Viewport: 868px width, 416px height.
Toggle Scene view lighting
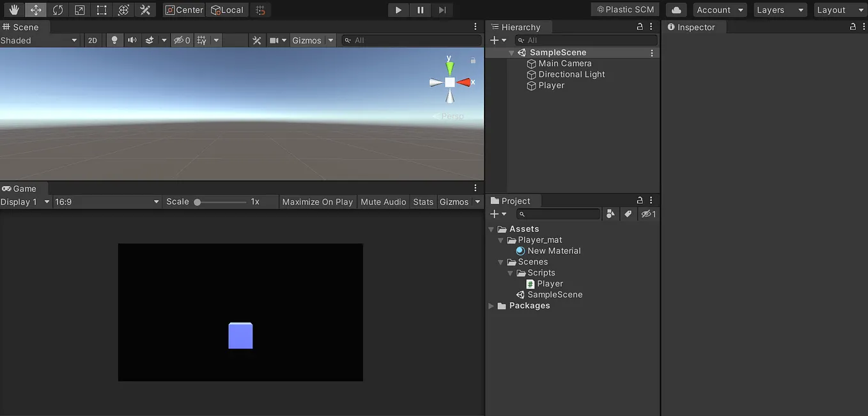tap(114, 40)
